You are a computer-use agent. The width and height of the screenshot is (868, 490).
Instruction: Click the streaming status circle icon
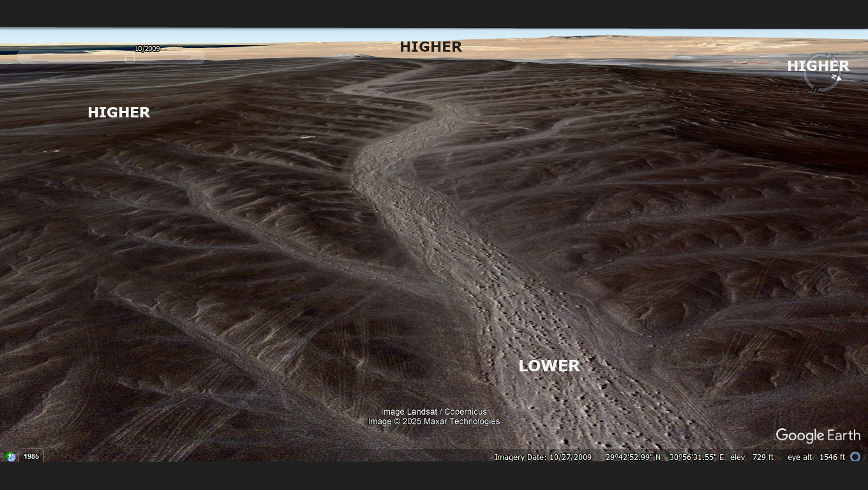tap(855, 457)
